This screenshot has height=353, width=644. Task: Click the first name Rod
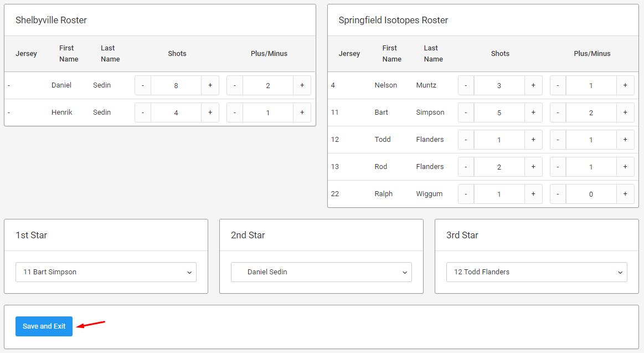click(381, 166)
